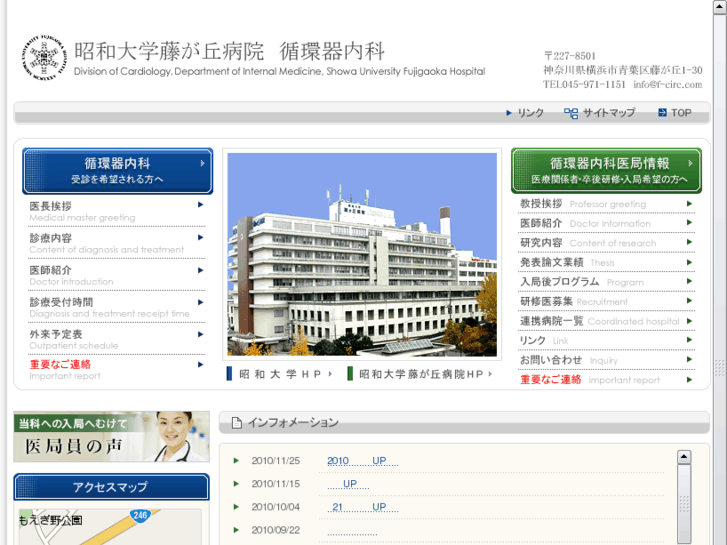727x545 pixels.
Task: Click document icon beside インフォメーション
Action: pos(236,423)
